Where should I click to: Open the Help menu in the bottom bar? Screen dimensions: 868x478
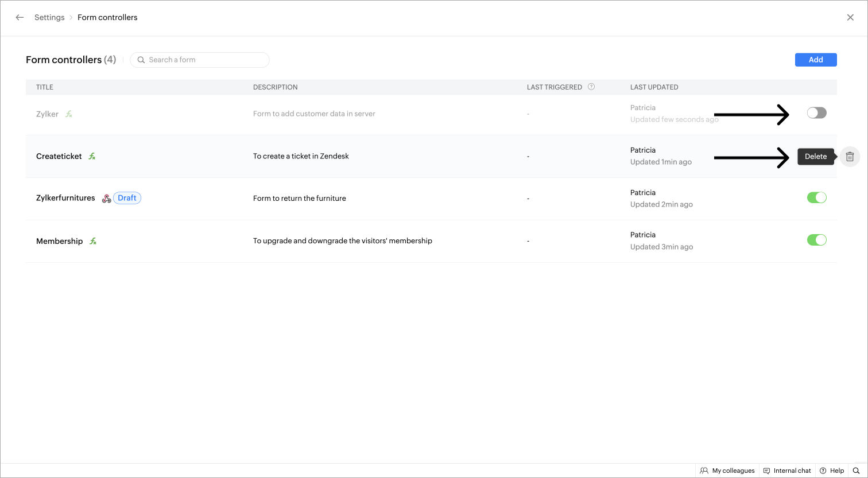[832, 471]
